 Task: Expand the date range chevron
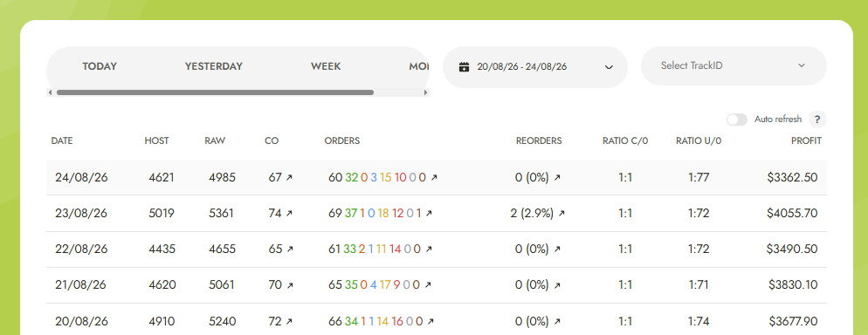coord(609,67)
